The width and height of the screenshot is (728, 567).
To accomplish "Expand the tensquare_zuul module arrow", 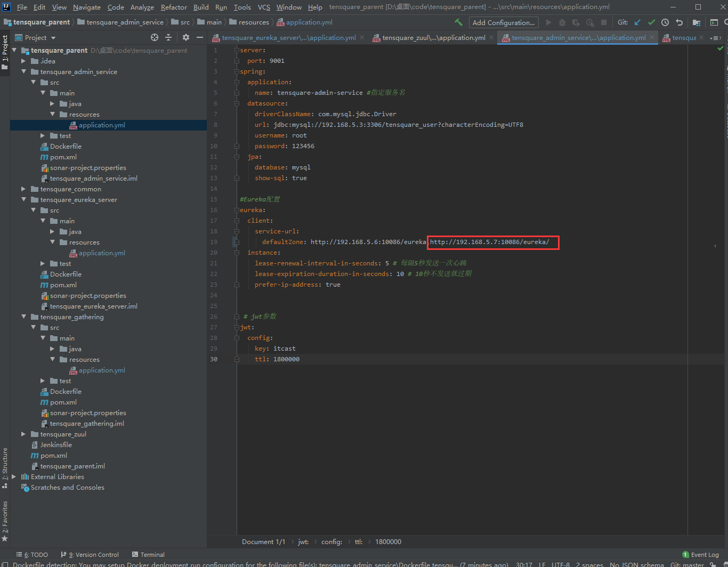I will [23, 434].
